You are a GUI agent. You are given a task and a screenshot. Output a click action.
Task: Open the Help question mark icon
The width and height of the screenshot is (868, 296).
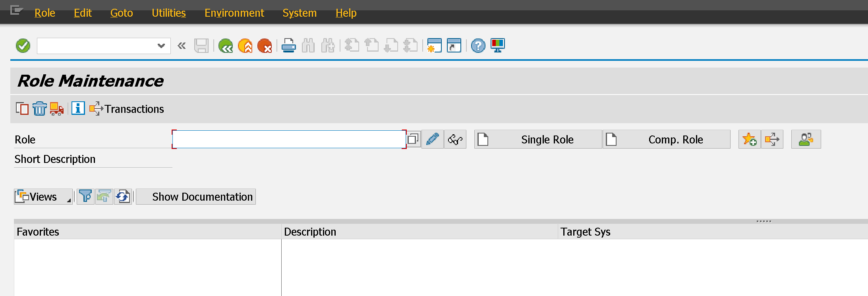(478, 46)
